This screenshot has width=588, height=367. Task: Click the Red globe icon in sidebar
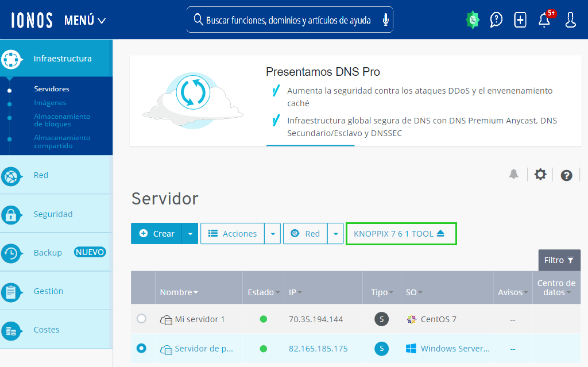coord(11,176)
